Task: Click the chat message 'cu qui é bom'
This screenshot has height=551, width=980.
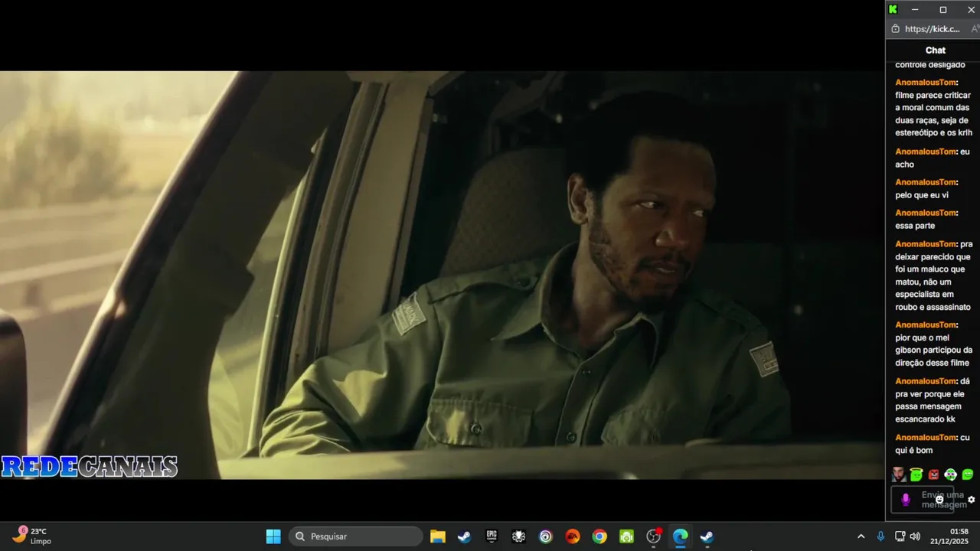Action: (933, 444)
